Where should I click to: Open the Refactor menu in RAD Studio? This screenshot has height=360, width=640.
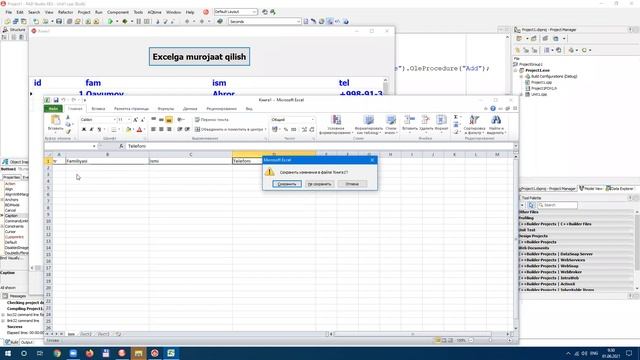pyautogui.click(x=65, y=12)
